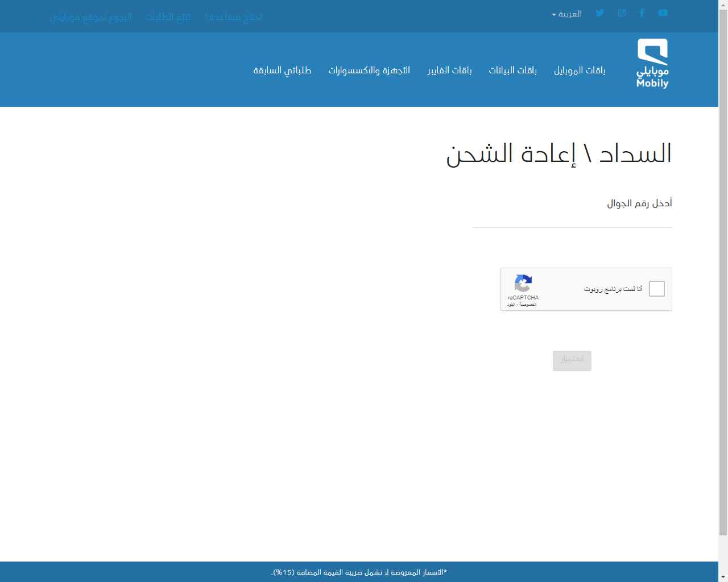Click the تتبع الطلبات link
The height and width of the screenshot is (582, 728).
168,17
